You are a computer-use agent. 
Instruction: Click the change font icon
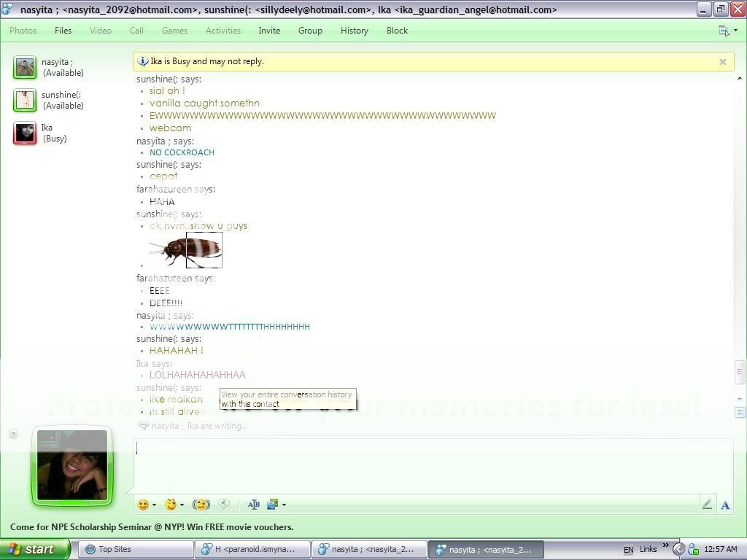(x=254, y=505)
